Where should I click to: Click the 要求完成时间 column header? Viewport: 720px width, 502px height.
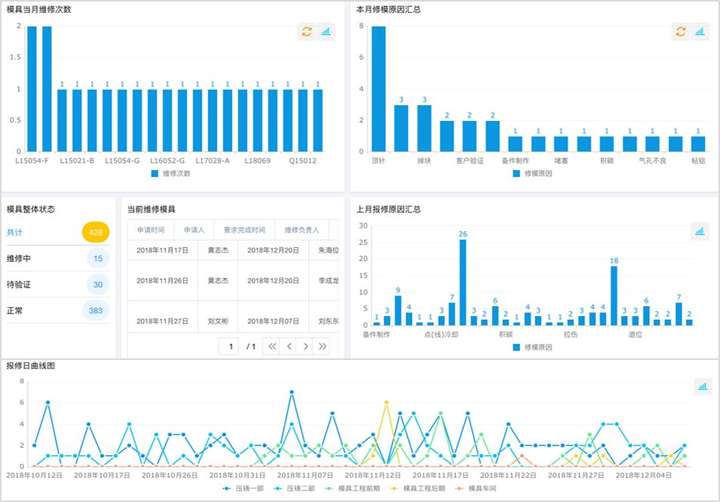244,230
